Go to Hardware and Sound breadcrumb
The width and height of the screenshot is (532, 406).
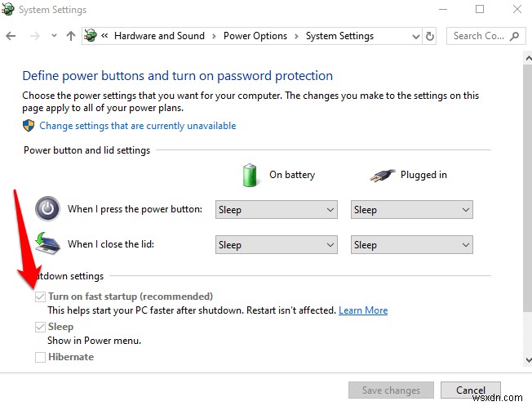click(159, 36)
